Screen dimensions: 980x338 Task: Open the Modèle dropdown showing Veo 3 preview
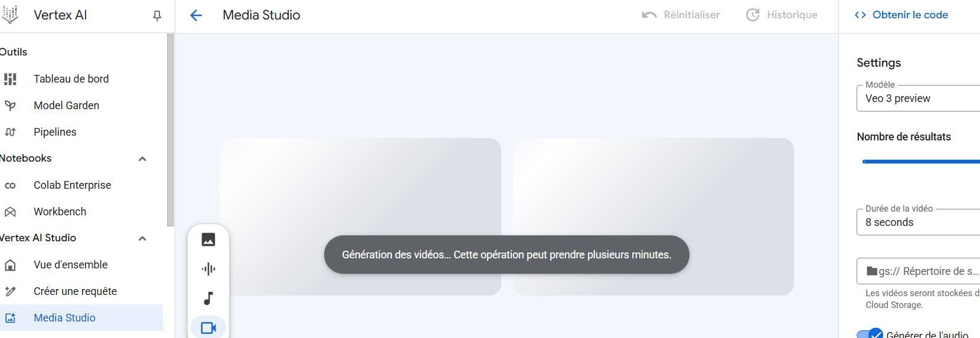[918, 99]
